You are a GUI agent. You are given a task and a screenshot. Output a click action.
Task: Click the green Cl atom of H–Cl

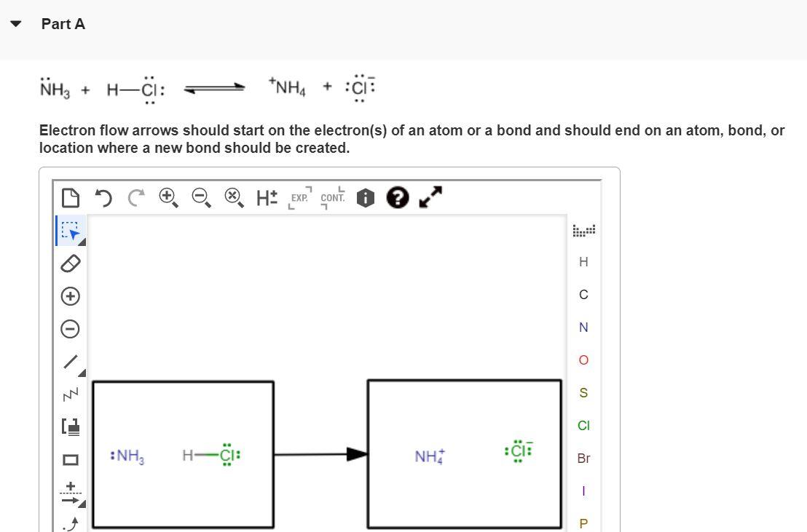pos(229,455)
